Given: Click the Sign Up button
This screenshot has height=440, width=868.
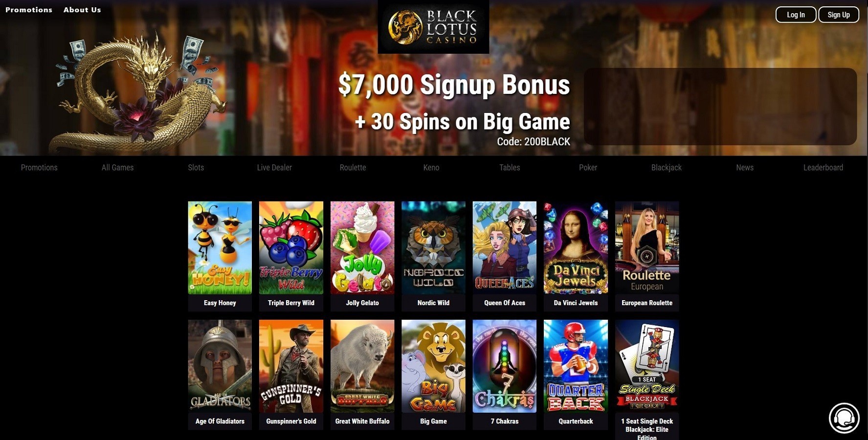Looking at the screenshot, I should coord(839,15).
